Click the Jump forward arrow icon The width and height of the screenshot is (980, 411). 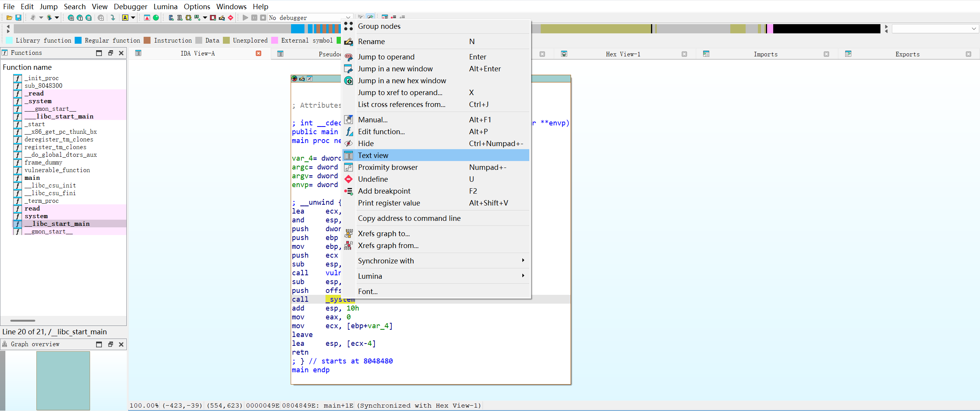[x=49, y=18]
